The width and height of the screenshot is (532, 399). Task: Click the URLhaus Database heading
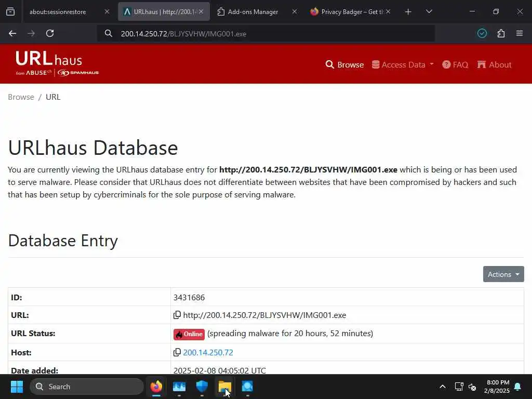93,148
